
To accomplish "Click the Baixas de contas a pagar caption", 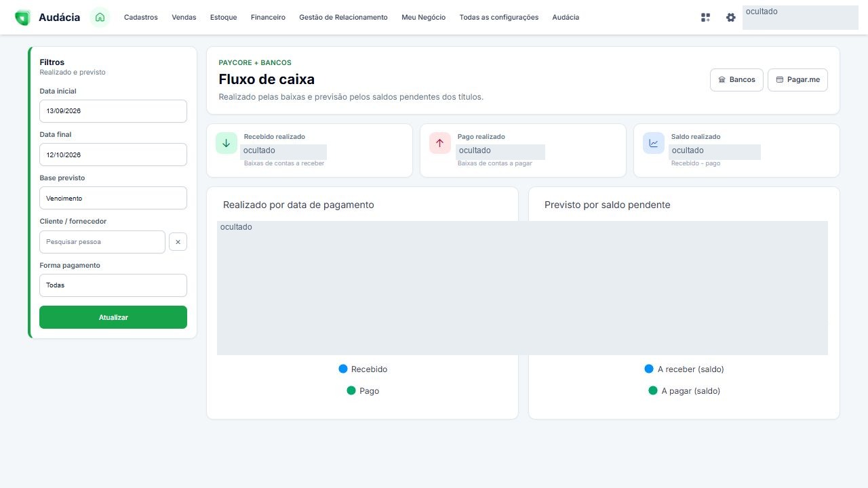I will coord(495,163).
